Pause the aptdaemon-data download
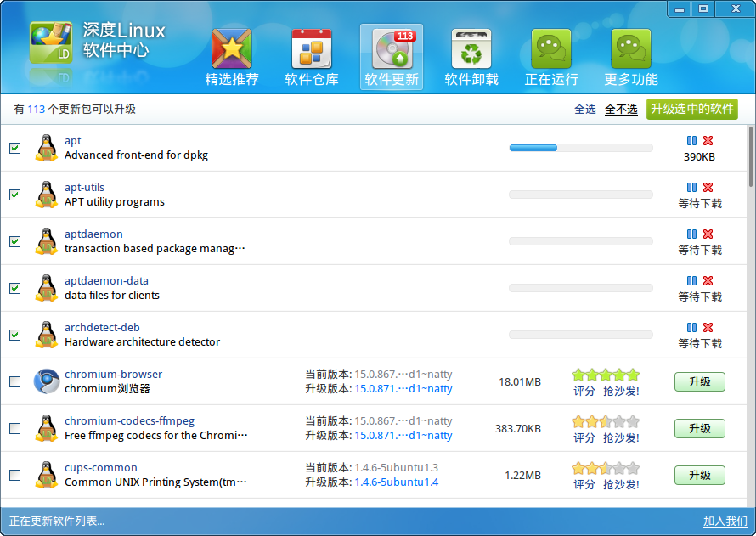 click(691, 281)
